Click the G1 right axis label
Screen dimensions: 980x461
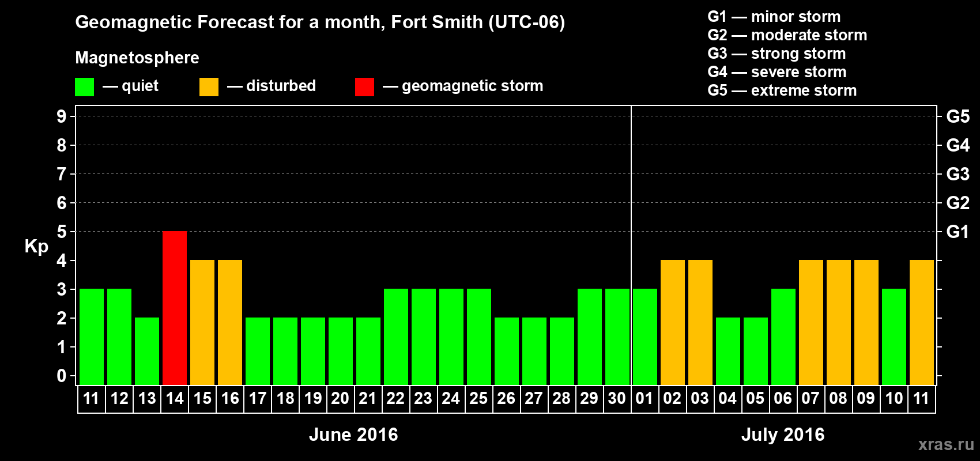click(958, 232)
